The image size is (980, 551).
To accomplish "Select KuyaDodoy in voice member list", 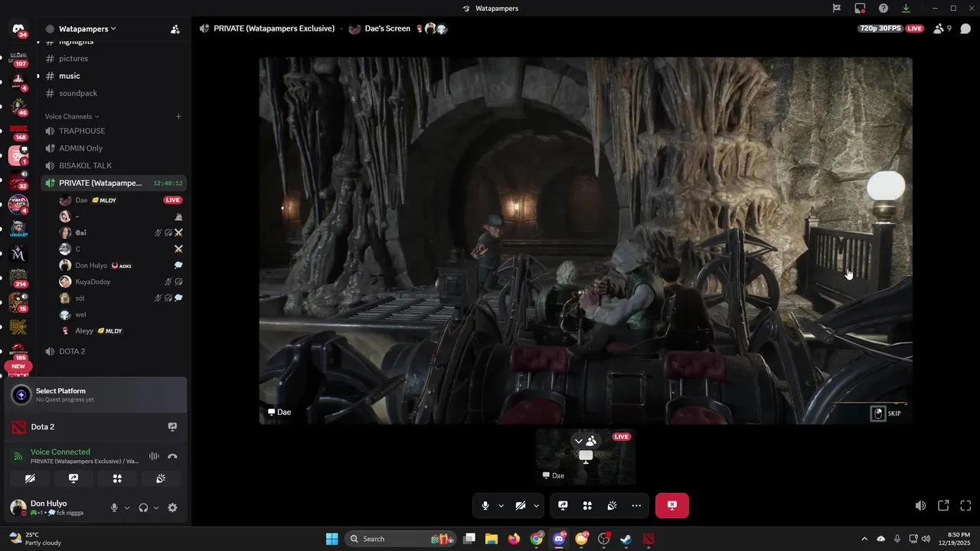I will 121,282.
